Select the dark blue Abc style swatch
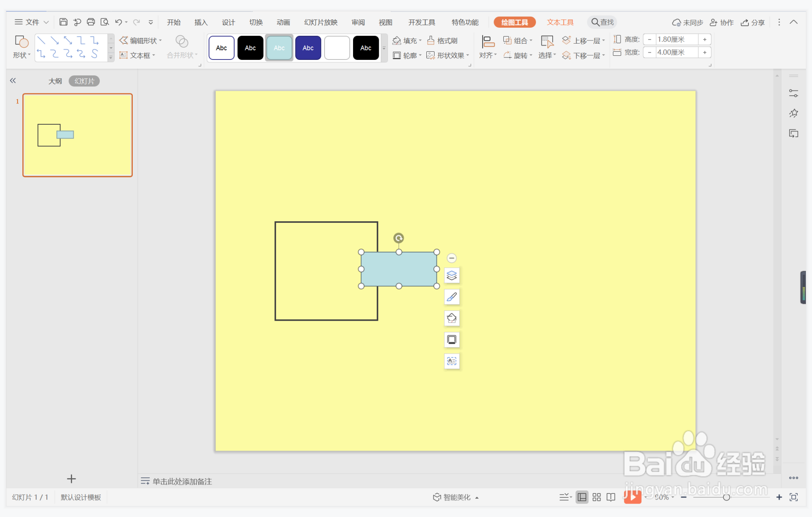 tap(308, 48)
